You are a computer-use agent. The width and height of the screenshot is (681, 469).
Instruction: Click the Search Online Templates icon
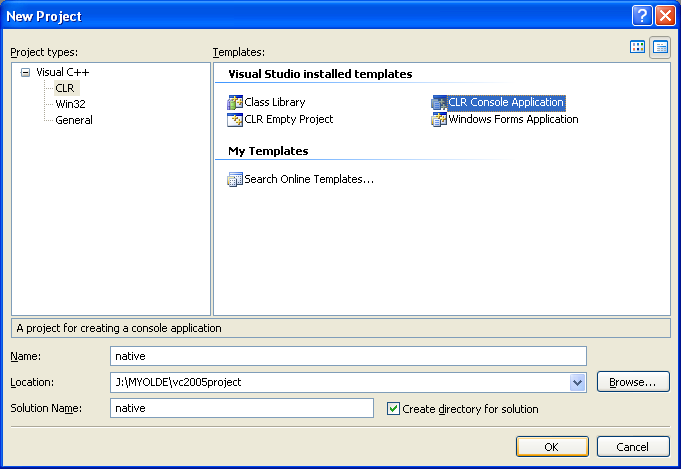pos(235,179)
